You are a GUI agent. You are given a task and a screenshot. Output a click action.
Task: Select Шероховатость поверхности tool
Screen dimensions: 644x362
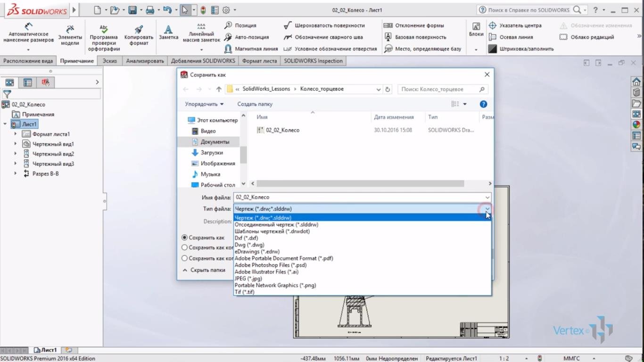pyautogui.click(x=324, y=25)
